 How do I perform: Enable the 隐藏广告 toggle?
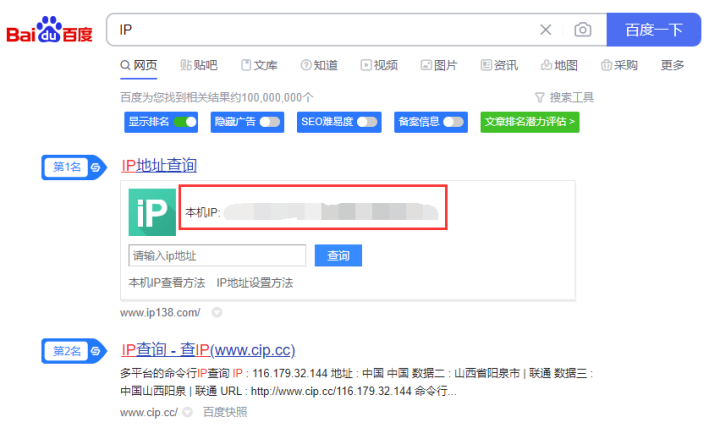(x=270, y=122)
